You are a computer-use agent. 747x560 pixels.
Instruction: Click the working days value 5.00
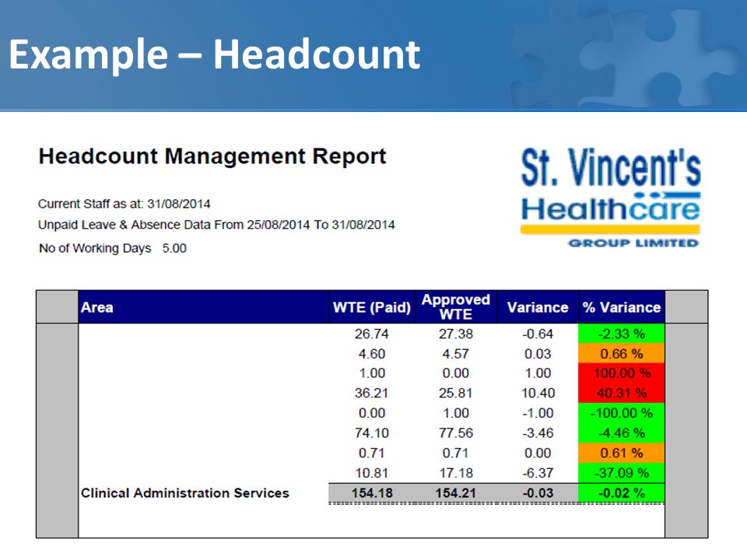pos(174,248)
